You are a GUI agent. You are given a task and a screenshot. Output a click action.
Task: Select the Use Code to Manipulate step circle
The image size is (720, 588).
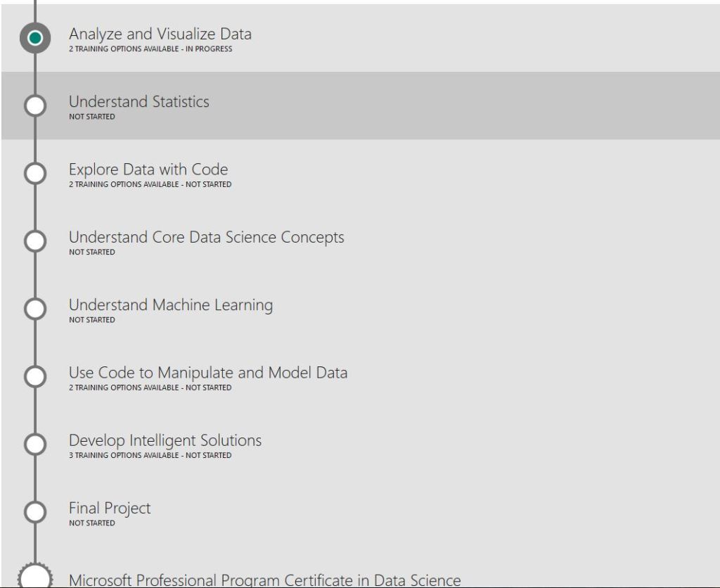35,376
